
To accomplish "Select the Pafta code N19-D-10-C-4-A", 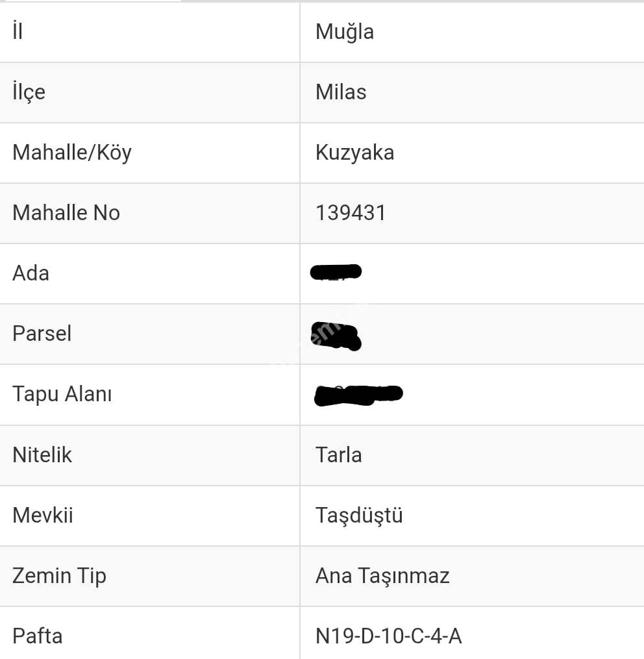I will coord(388,636).
